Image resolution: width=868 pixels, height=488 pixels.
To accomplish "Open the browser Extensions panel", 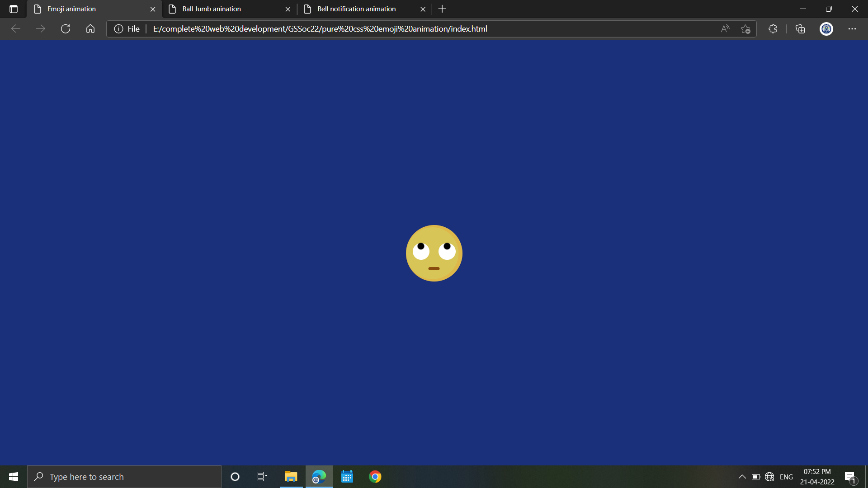I will [773, 28].
